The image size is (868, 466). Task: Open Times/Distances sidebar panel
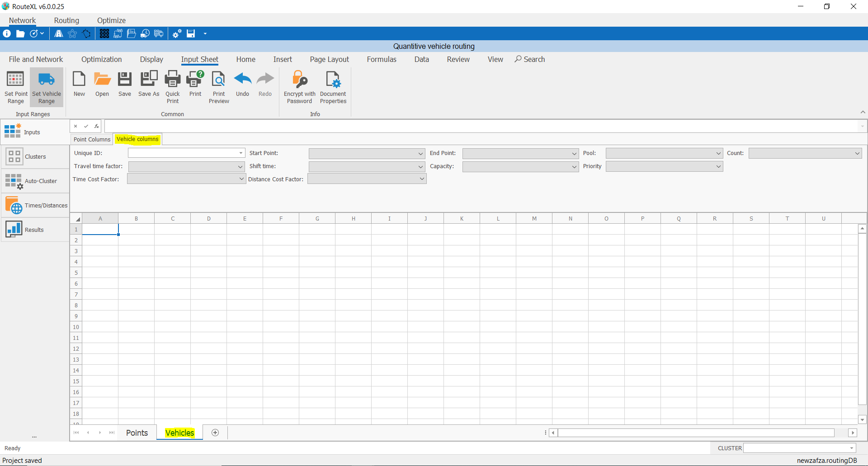point(35,205)
